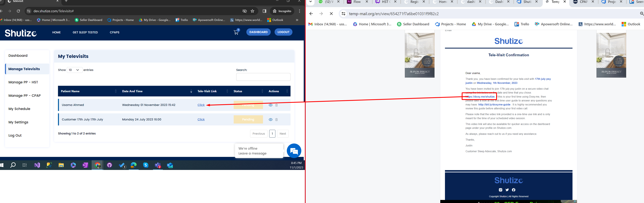Image resolution: width=644 pixels, height=203 pixels.
Task: Bookmark page with star icon
Action: tap(253, 11)
